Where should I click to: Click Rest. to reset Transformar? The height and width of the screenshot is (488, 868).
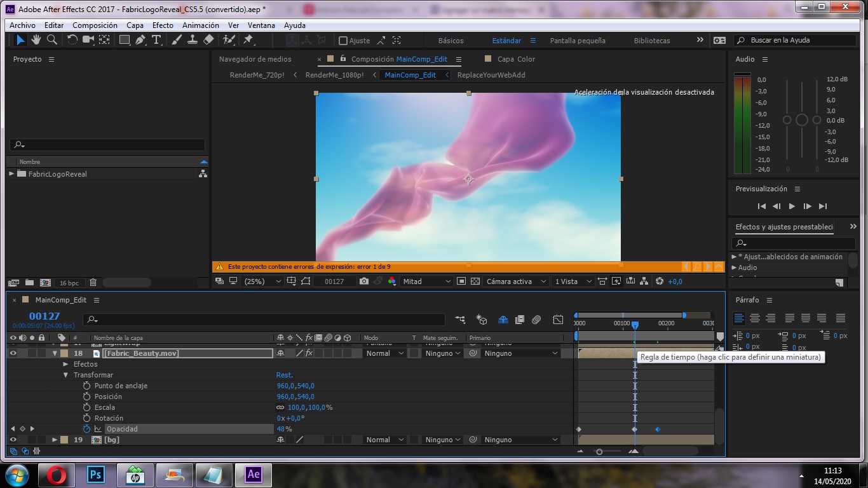285,375
